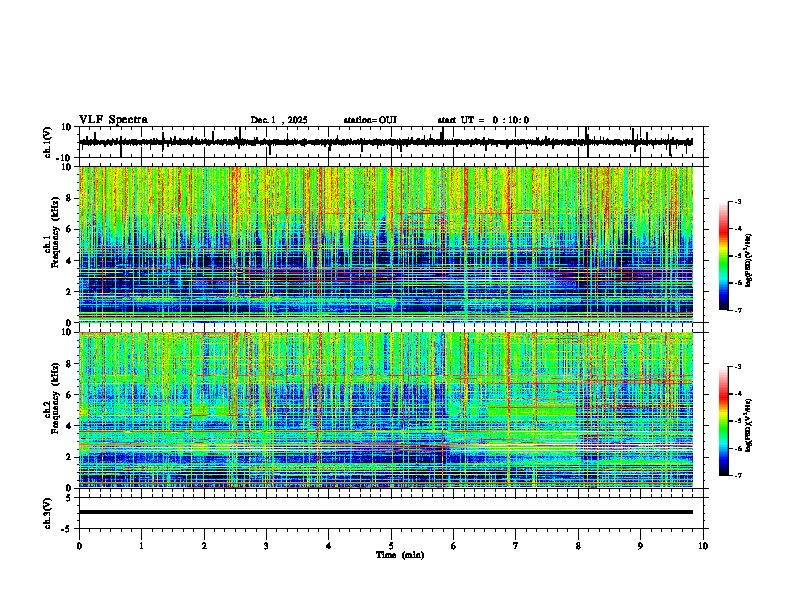The height and width of the screenshot is (612, 792).
Task: Click tick label "5" on the Time axis
Action: (x=391, y=546)
